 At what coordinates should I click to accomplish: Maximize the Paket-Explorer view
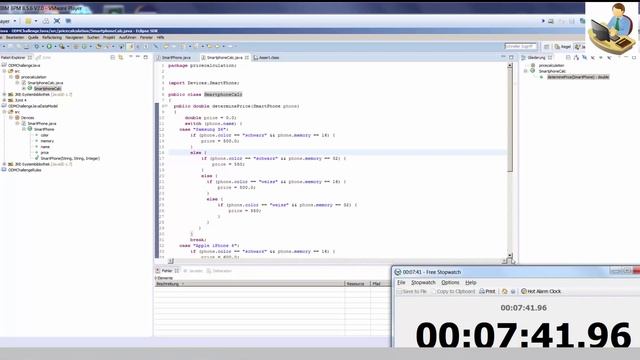point(146,57)
